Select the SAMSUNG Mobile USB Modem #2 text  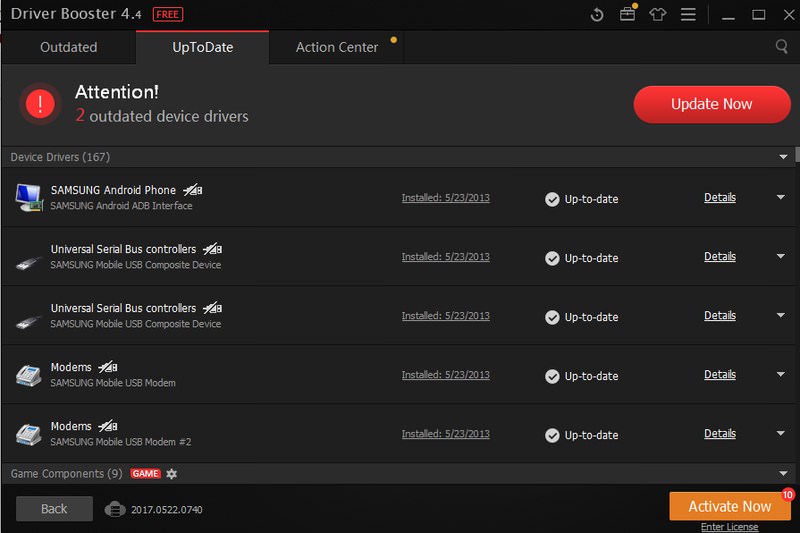click(121, 442)
